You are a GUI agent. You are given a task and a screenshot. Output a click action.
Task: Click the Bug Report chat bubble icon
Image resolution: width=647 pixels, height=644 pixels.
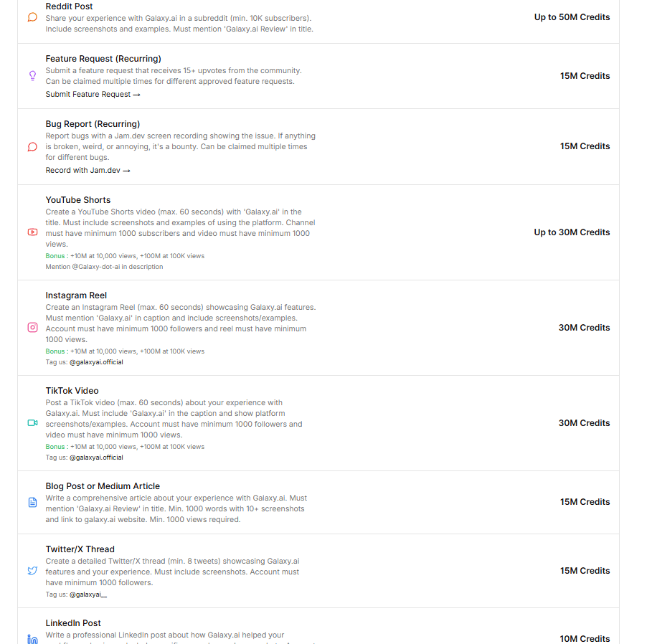32,146
